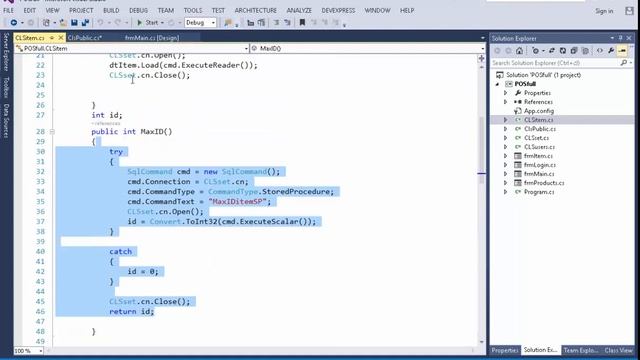640x360 pixels.
Task: Switch to the Team Explorer bottom tab
Action: pyautogui.click(x=580, y=350)
